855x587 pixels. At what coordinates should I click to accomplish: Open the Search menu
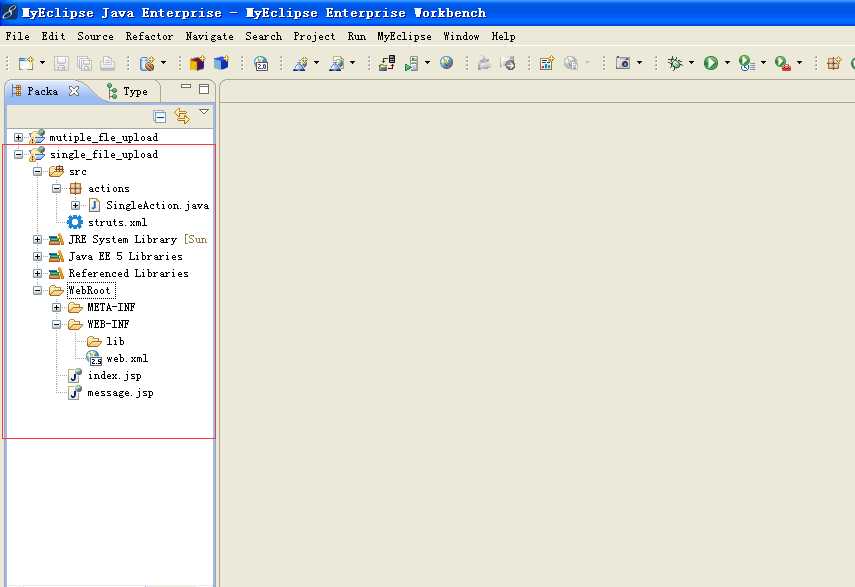pyautogui.click(x=263, y=36)
